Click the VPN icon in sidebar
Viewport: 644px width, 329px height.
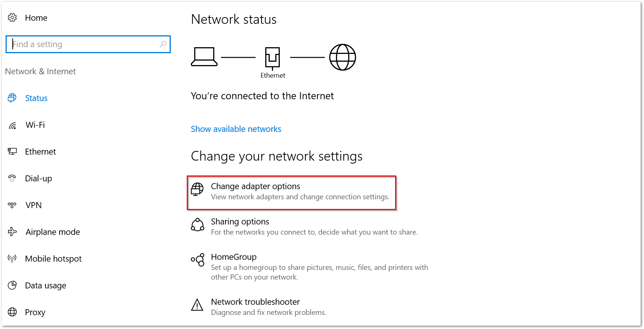coord(12,205)
